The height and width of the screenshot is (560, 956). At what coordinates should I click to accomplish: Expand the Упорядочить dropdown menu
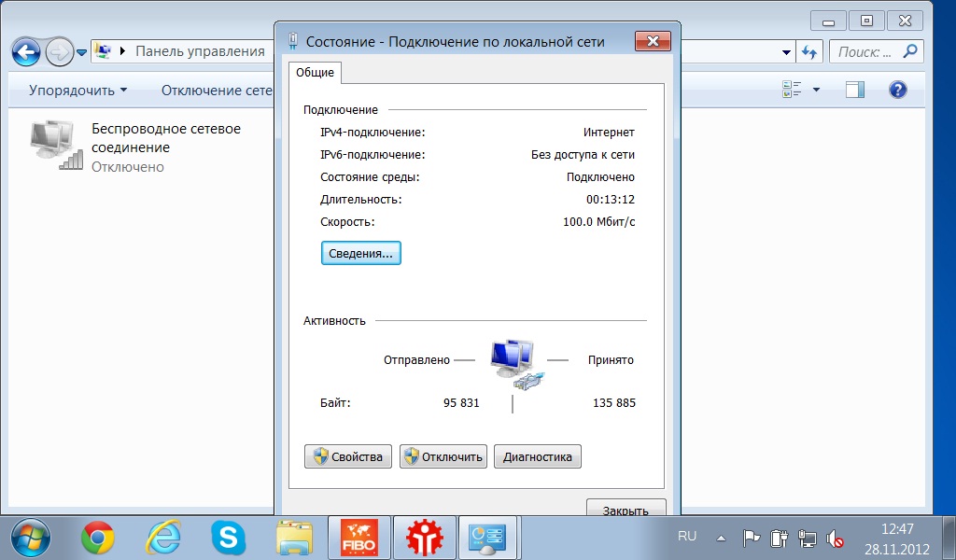tap(77, 91)
